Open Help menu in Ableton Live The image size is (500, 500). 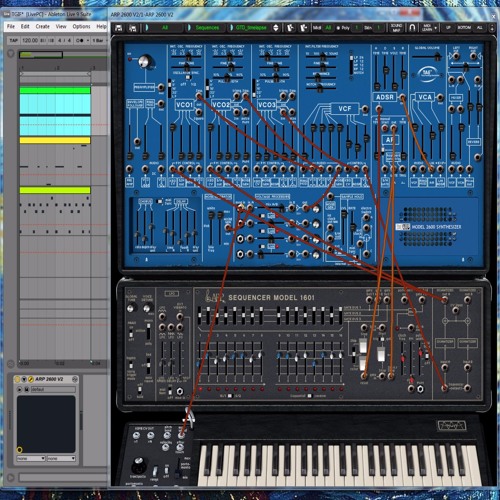point(101,26)
